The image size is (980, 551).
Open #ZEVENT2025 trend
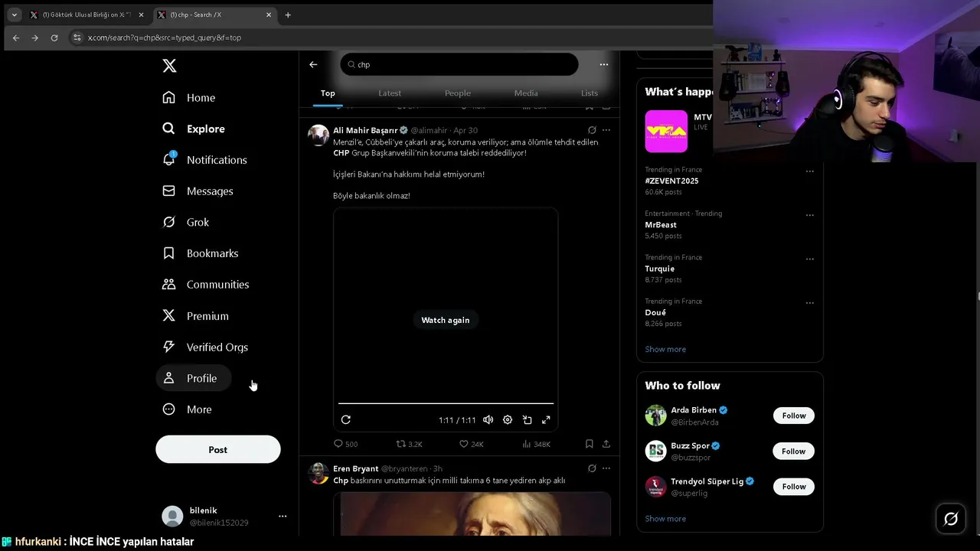(x=671, y=181)
